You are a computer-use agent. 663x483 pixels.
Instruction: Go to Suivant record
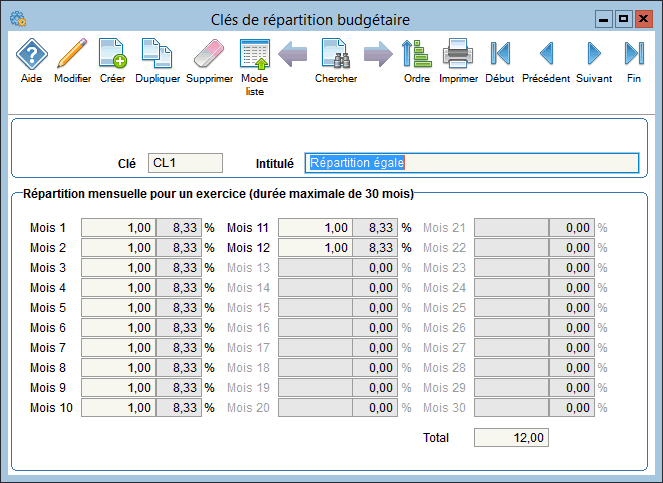tap(594, 53)
